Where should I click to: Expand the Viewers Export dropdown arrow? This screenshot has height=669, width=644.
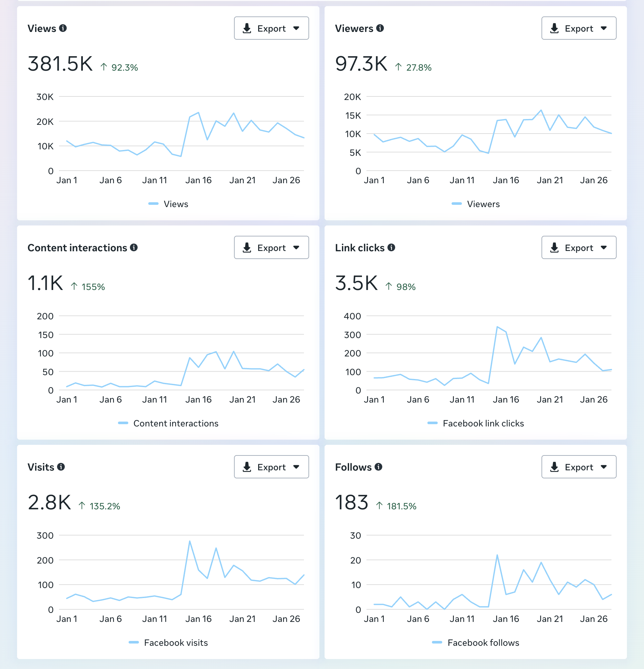(x=604, y=28)
